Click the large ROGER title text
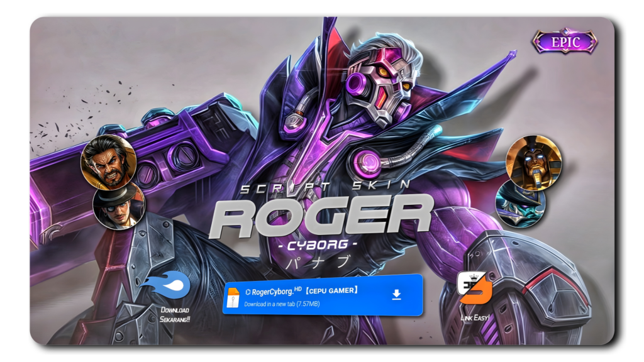The image size is (644, 362). [x=321, y=215]
